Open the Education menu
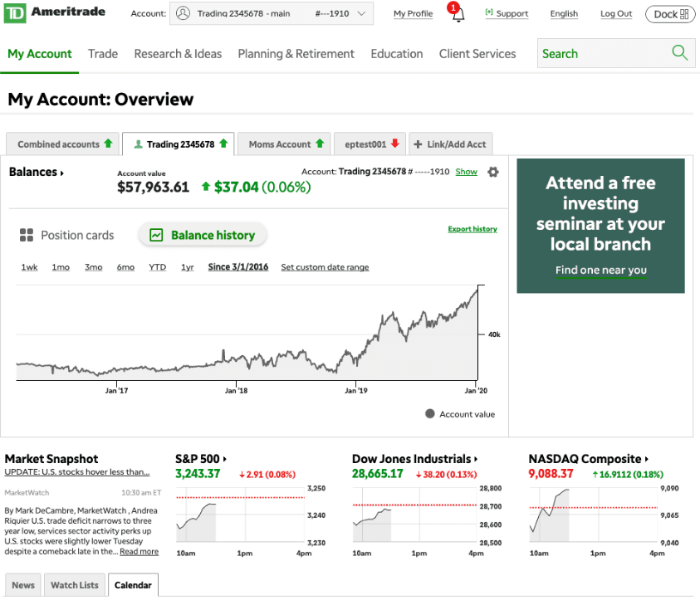The height and width of the screenshot is (600, 700). click(x=396, y=54)
